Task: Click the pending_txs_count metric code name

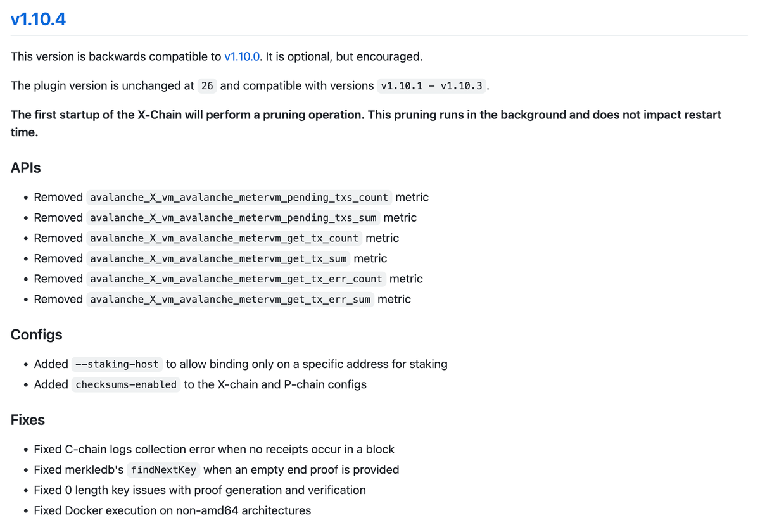Action: (x=239, y=198)
